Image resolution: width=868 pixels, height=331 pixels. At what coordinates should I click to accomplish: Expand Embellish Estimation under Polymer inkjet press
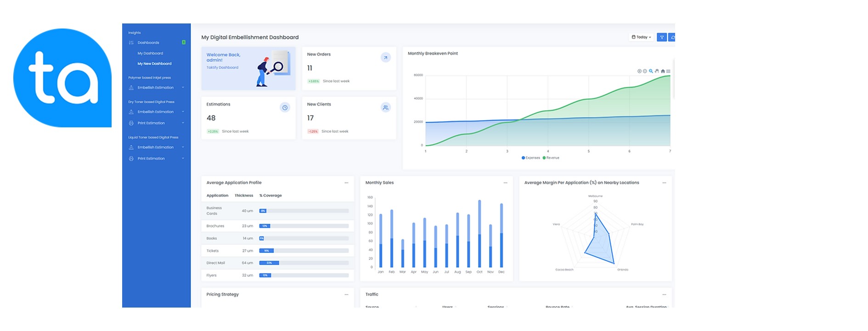coord(156,88)
